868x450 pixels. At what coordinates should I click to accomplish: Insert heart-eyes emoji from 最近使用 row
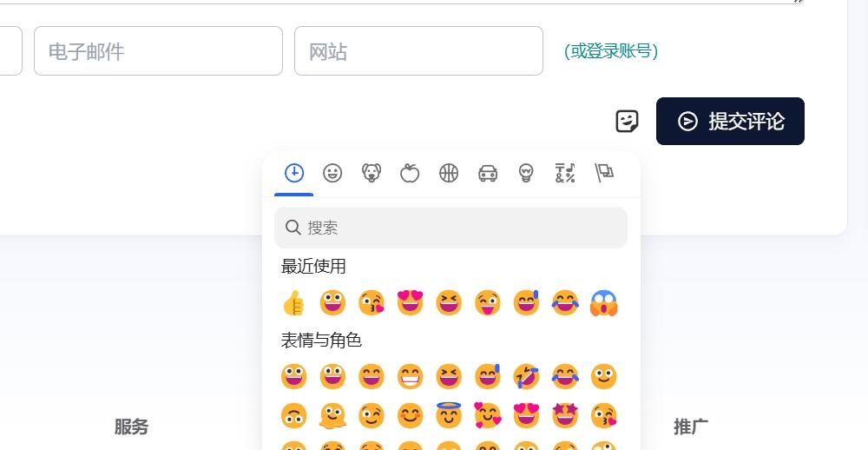pos(411,303)
